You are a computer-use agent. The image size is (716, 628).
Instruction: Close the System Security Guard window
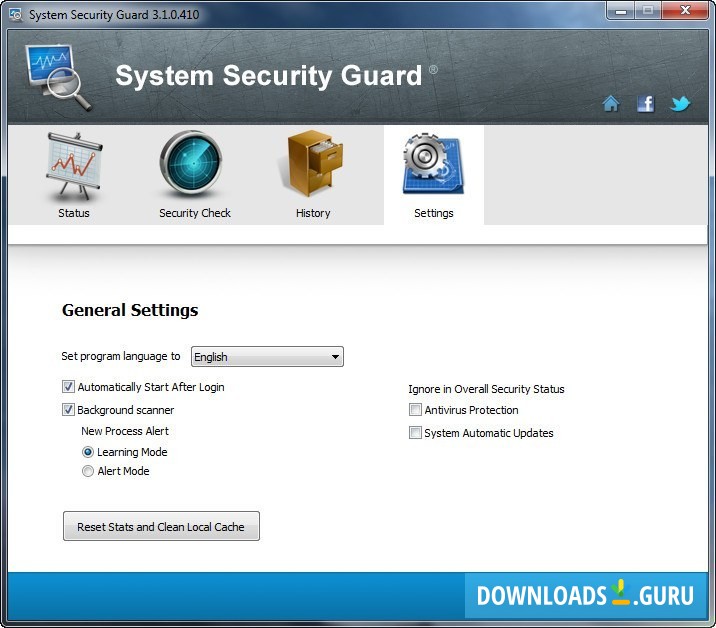click(685, 11)
